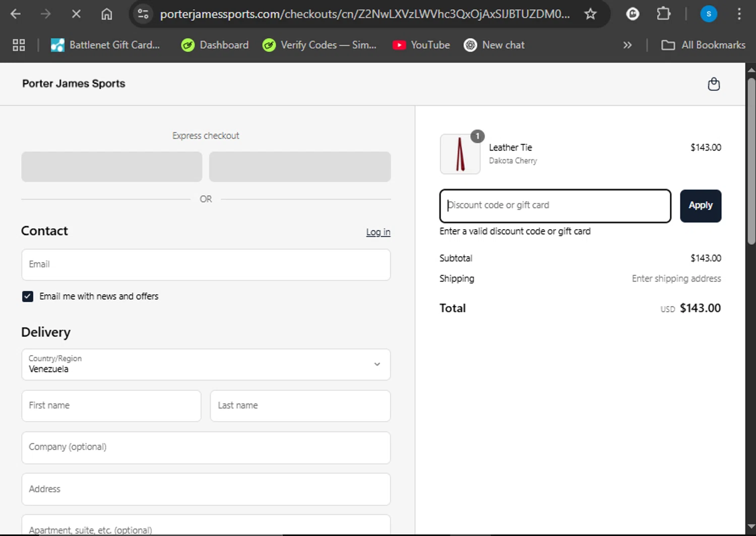Click the browser forward arrow
The width and height of the screenshot is (756, 536).
pos(46,14)
